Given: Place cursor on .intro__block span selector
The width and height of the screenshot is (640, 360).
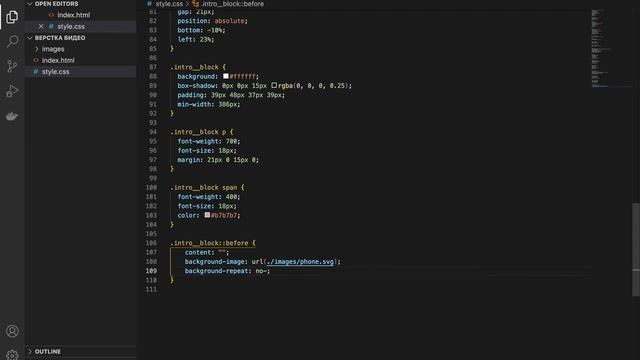Looking at the screenshot, I should 204,187.
